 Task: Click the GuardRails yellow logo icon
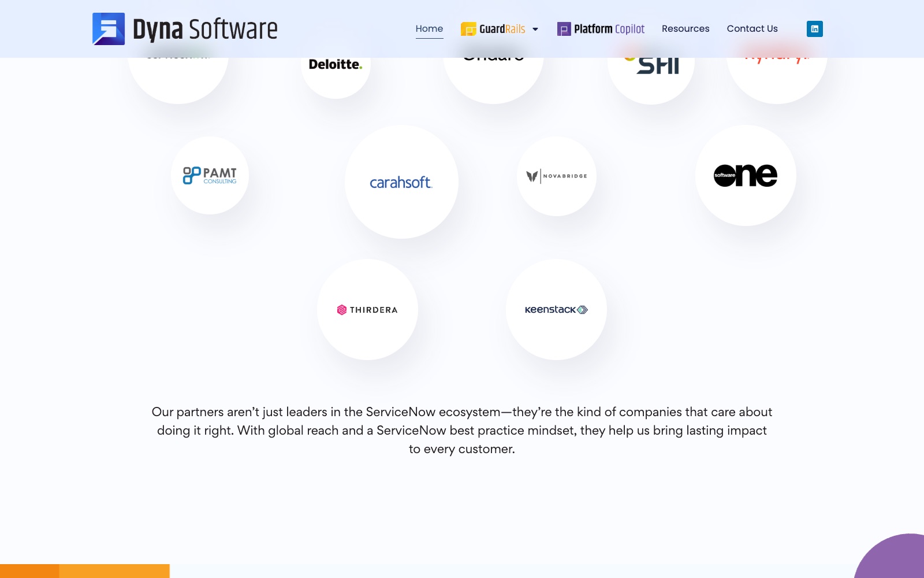(468, 29)
